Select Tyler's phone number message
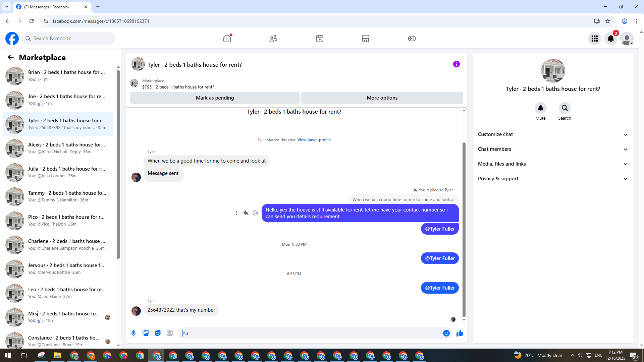644x362 pixels. (181, 310)
